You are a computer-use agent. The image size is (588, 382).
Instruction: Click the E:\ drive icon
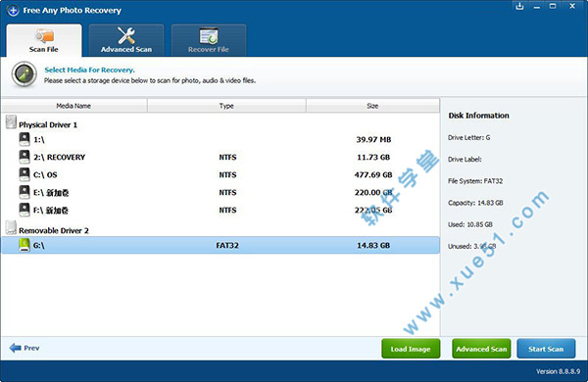(x=24, y=192)
